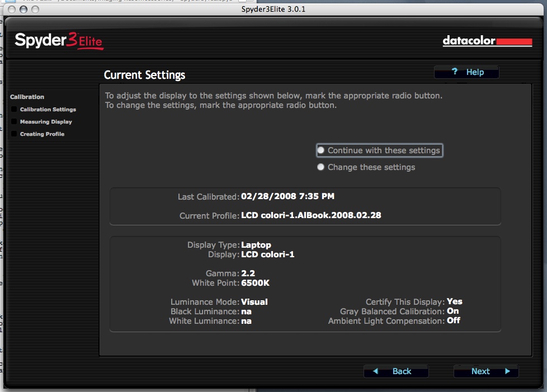547x392 pixels.
Task: Click the Current Profile name value
Action: tap(311, 215)
